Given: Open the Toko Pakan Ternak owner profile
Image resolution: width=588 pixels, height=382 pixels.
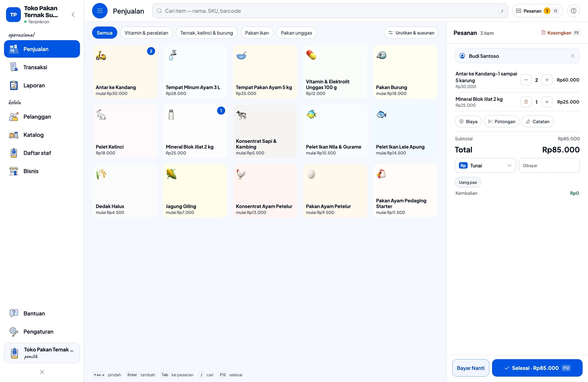Looking at the screenshot, I should pyautogui.click(x=42, y=353).
